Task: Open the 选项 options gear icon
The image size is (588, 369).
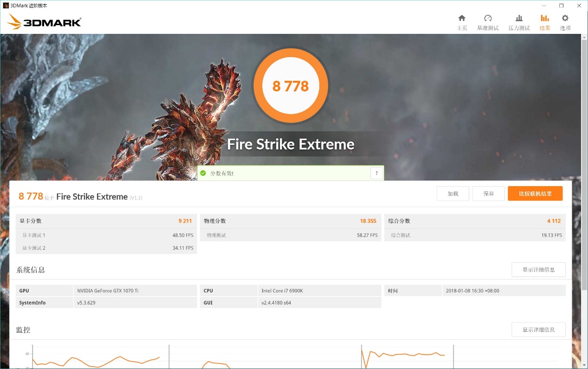Action: (565, 19)
